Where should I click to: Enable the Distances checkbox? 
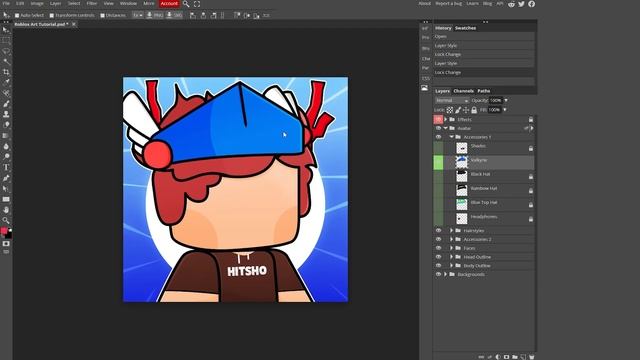pos(102,16)
